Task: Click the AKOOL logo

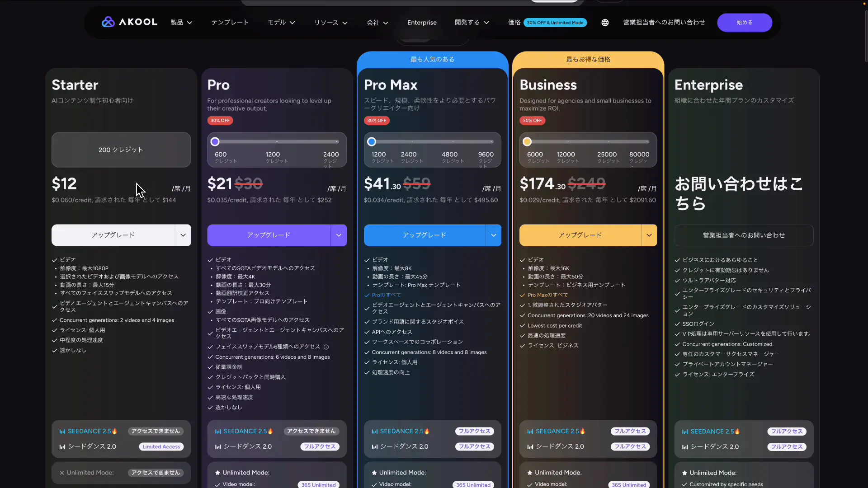Action: click(129, 22)
